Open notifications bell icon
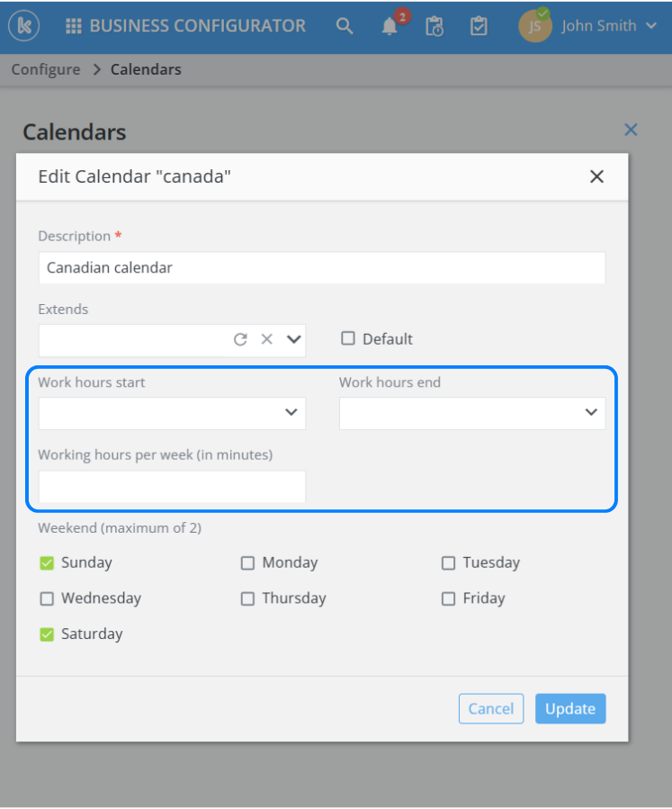The height and width of the screenshot is (809, 672). [x=390, y=26]
